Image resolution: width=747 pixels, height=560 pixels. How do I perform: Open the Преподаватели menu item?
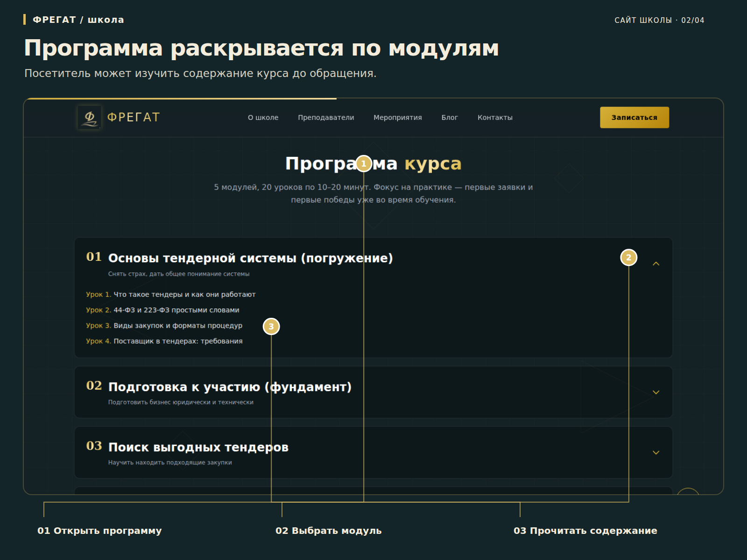pyautogui.click(x=326, y=118)
